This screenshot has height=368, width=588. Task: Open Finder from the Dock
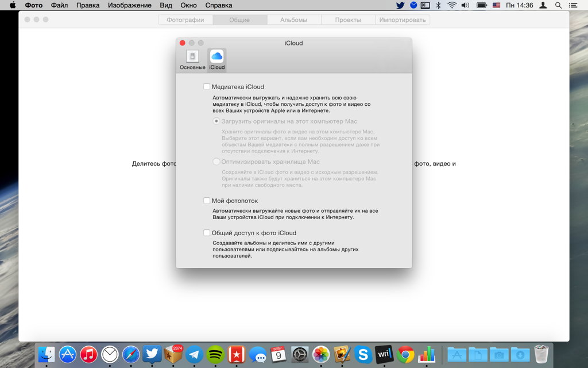(x=47, y=354)
